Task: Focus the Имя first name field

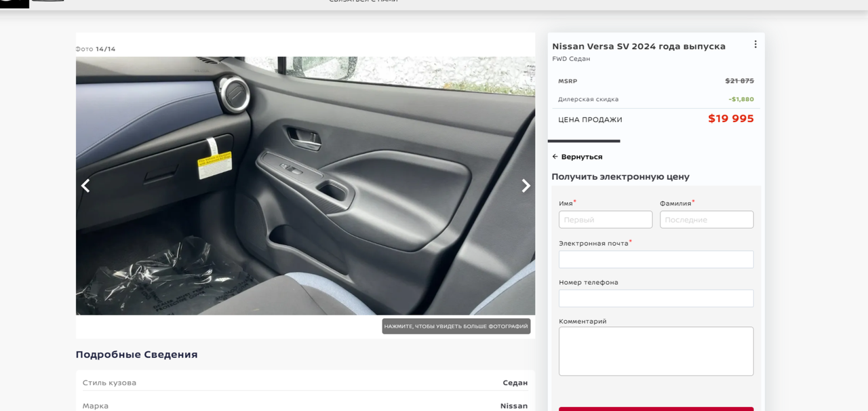Action: point(606,220)
